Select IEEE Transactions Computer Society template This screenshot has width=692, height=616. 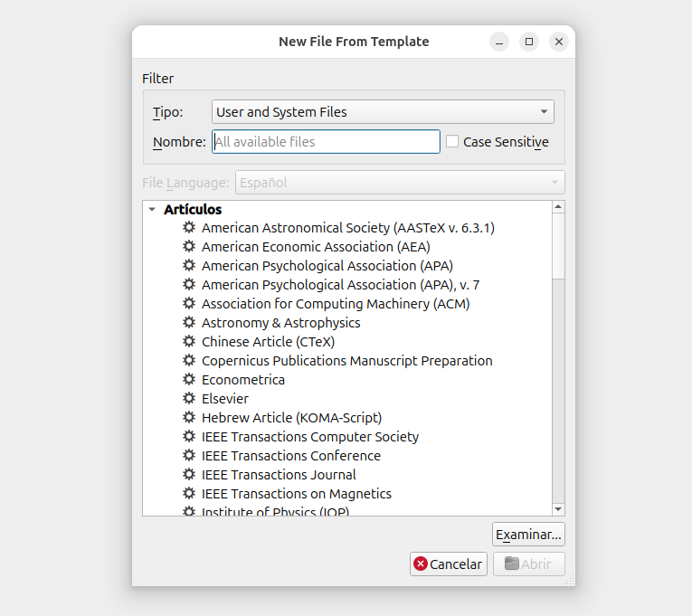pyautogui.click(x=309, y=436)
